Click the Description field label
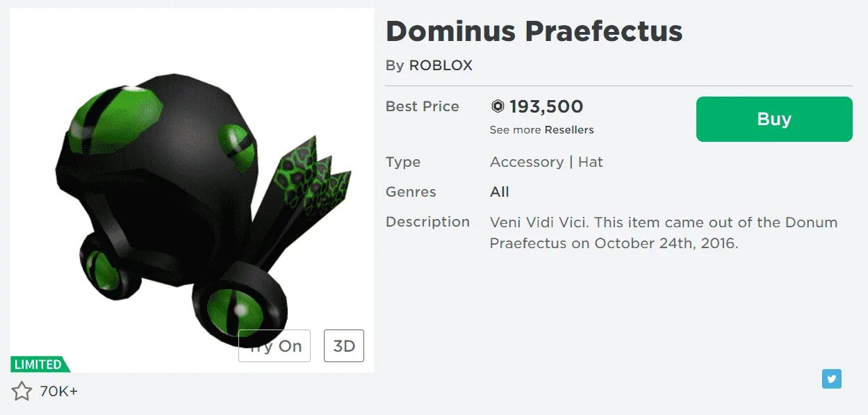This screenshot has height=415, width=868. (427, 222)
